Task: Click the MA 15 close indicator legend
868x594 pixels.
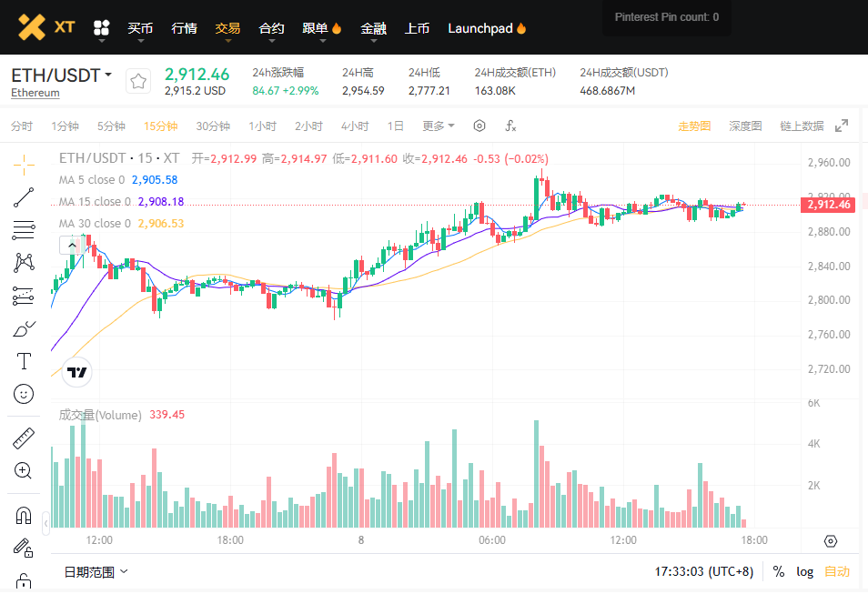Action: (x=121, y=202)
